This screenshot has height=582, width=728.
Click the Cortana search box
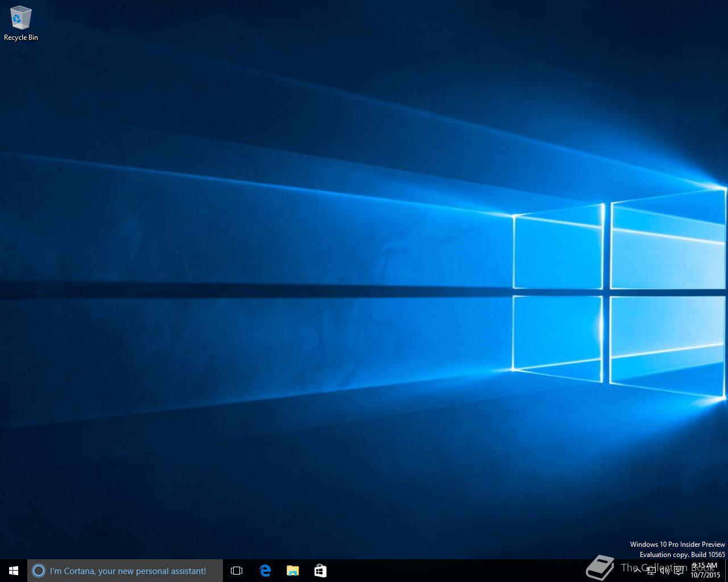coord(125,571)
